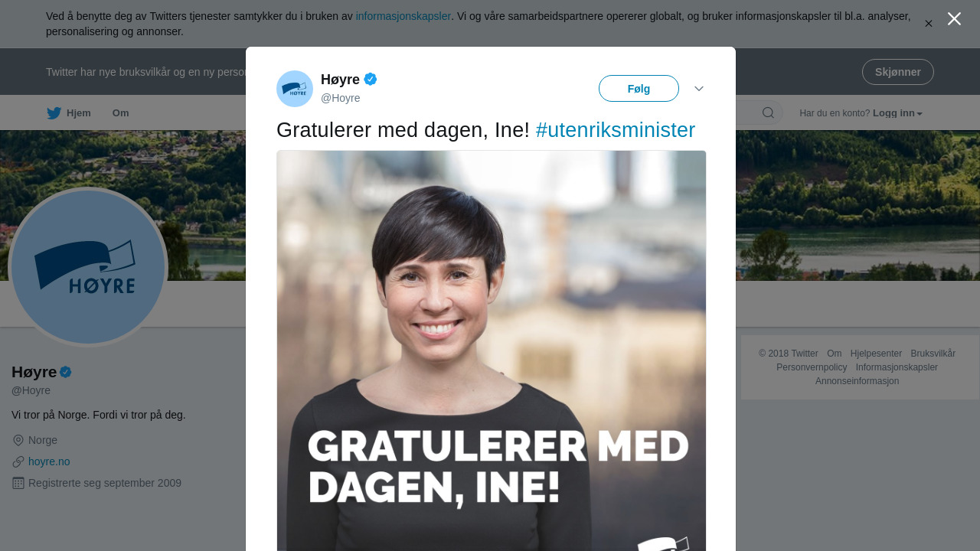Click the verified badge beside the profile name
The image size is (980, 551).
click(66, 372)
